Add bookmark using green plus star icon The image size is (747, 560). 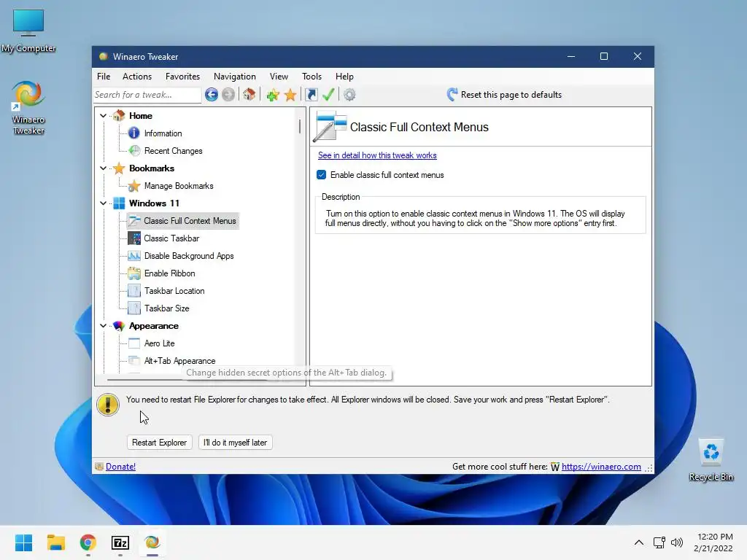click(x=273, y=96)
